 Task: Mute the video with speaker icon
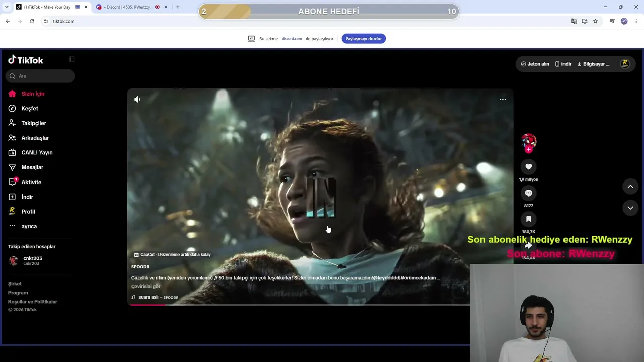click(x=137, y=99)
